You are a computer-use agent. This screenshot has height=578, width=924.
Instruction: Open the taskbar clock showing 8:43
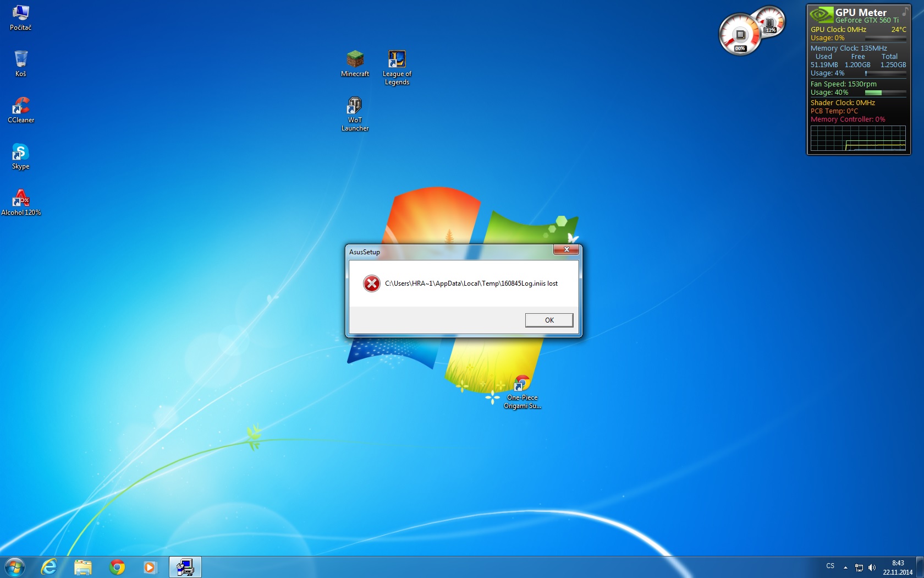pos(898,568)
